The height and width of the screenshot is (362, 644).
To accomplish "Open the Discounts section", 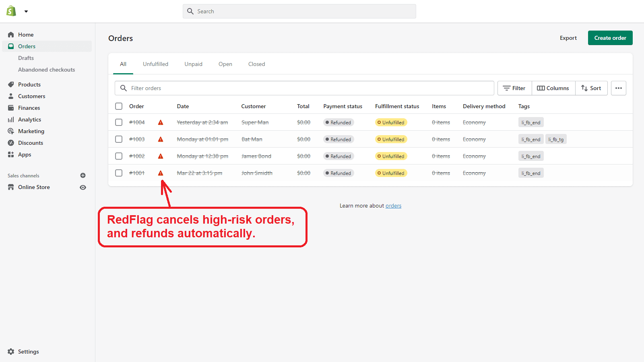I will (30, 143).
